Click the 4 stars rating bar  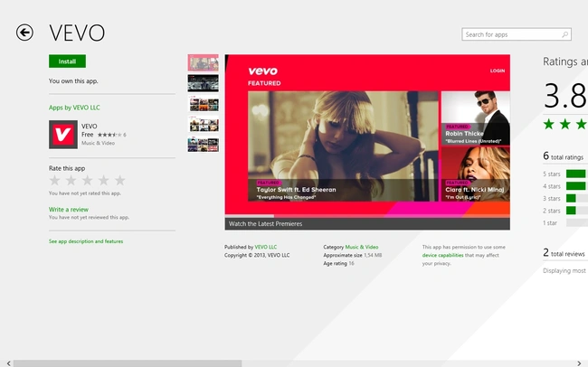coord(577,186)
